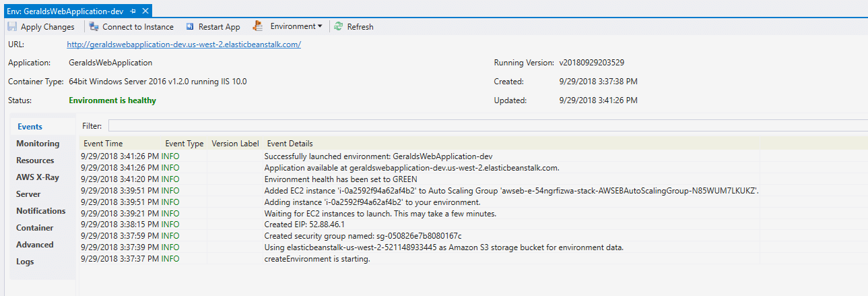Click Refresh label in toolbar
868x296 pixels.
(360, 27)
